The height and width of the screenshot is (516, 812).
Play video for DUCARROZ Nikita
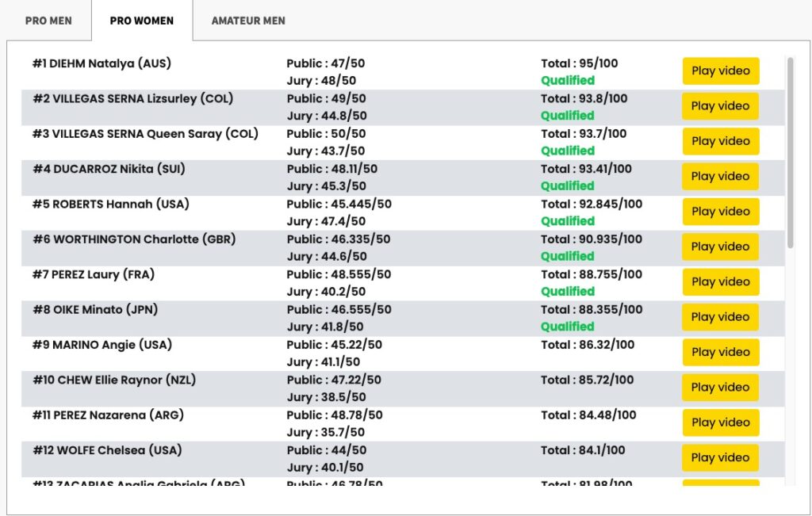click(x=720, y=177)
